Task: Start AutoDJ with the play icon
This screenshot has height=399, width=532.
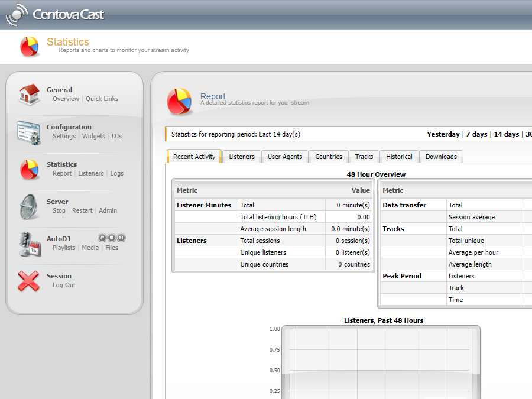Action: pyautogui.click(x=102, y=238)
